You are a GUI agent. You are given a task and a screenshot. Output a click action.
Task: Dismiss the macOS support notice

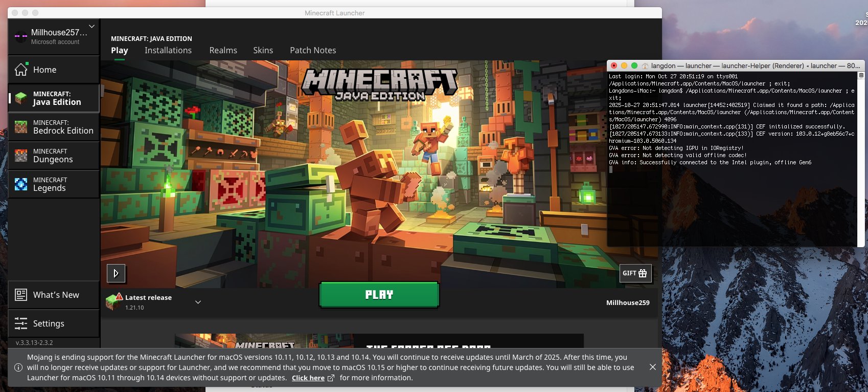tap(653, 367)
